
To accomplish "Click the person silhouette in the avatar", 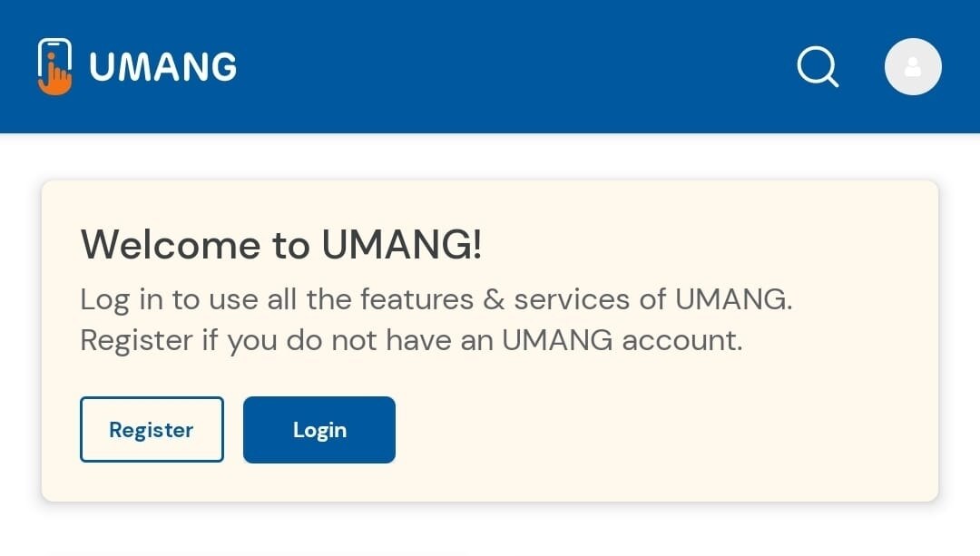I will click(x=913, y=67).
